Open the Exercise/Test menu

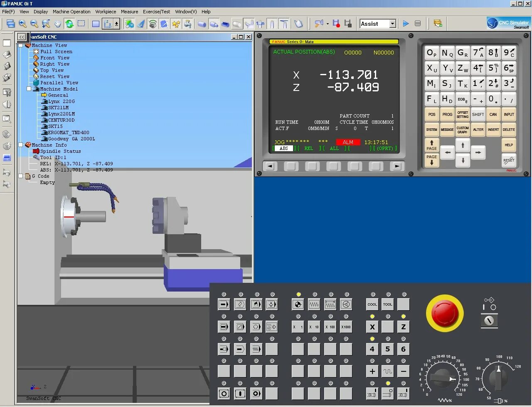point(157,12)
